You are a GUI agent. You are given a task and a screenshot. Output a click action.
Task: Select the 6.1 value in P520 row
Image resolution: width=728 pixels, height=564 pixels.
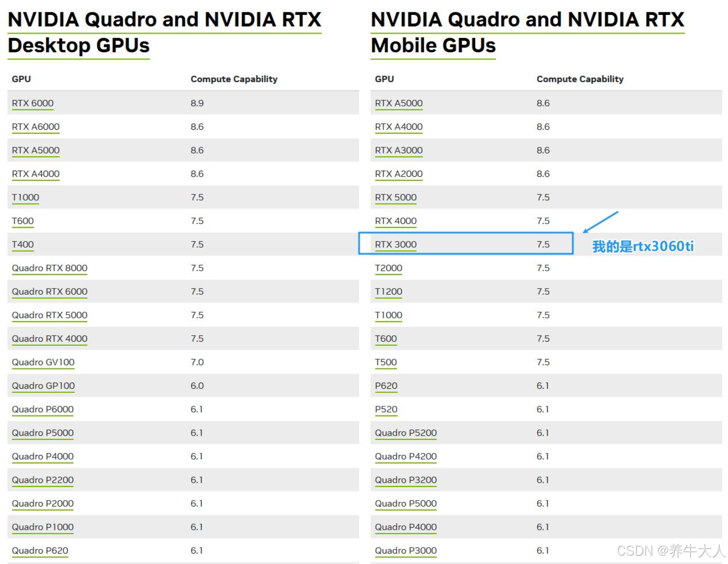[542, 409]
